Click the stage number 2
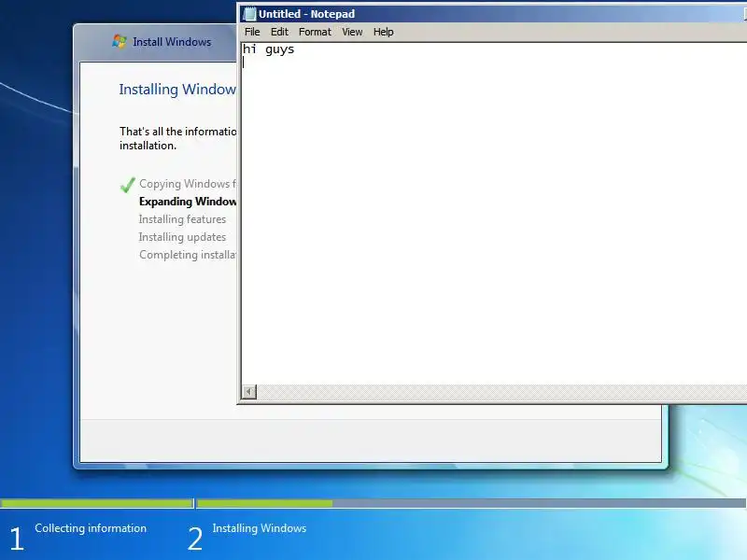The height and width of the screenshot is (560, 747). click(195, 539)
